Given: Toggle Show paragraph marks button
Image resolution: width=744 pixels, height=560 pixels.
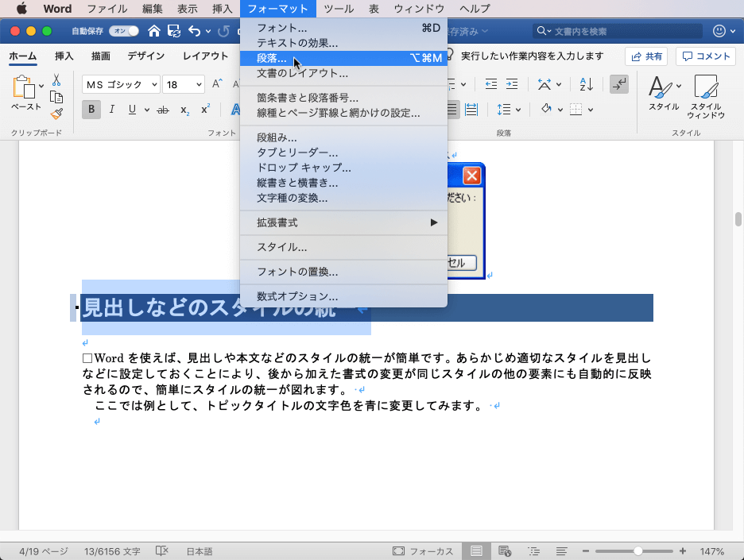Looking at the screenshot, I should tap(619, 84).
